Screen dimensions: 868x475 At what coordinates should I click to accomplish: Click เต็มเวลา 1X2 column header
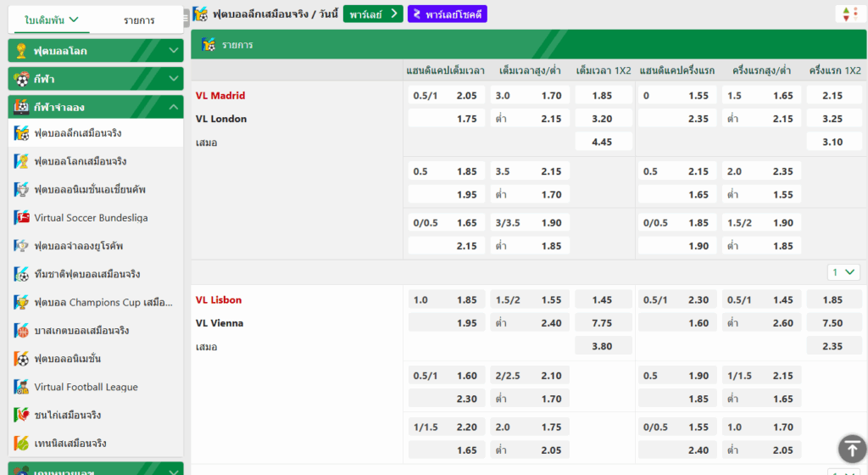pyautogui.click(x=604, y=70)
